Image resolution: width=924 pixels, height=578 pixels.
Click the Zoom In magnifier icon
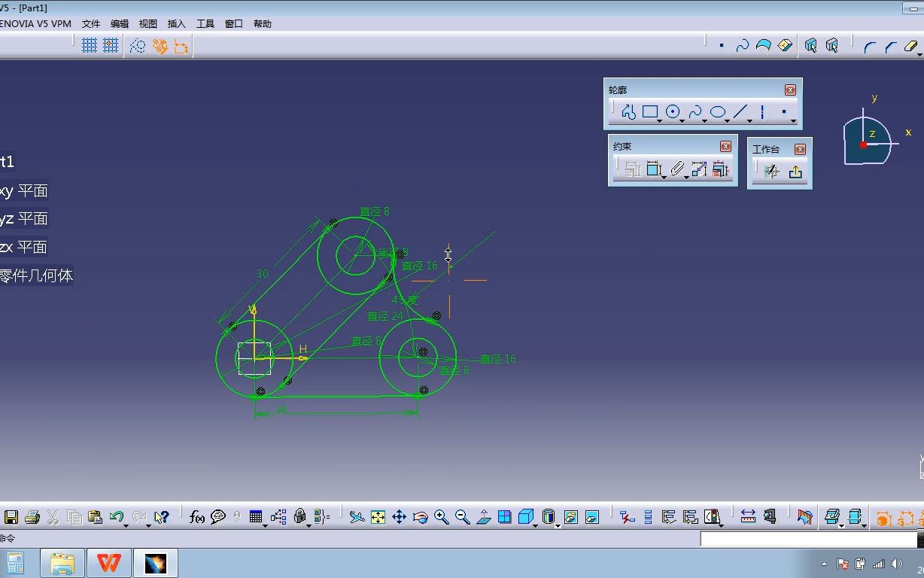[442, 517]
